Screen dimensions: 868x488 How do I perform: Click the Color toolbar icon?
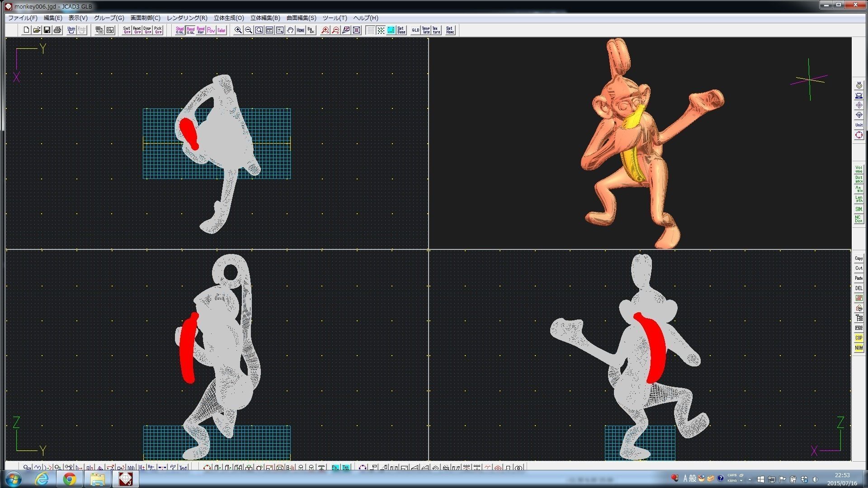pos(221,30)
